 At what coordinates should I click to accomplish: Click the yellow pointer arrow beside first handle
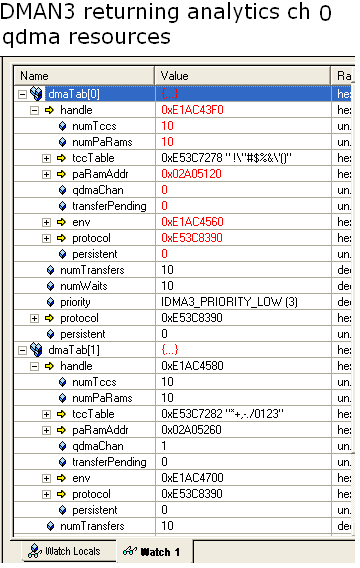pyautogui.click(x=49, y=110)
